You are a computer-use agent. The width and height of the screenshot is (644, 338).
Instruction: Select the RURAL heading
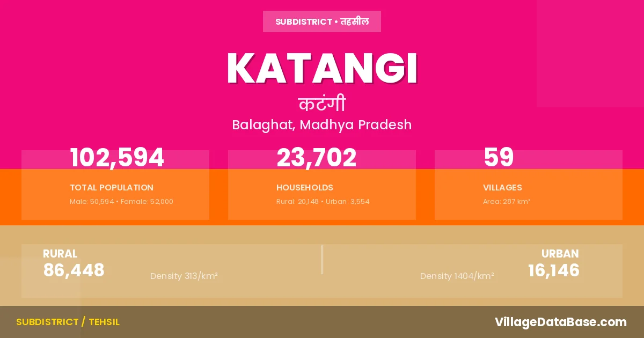[x=60, y=254]
